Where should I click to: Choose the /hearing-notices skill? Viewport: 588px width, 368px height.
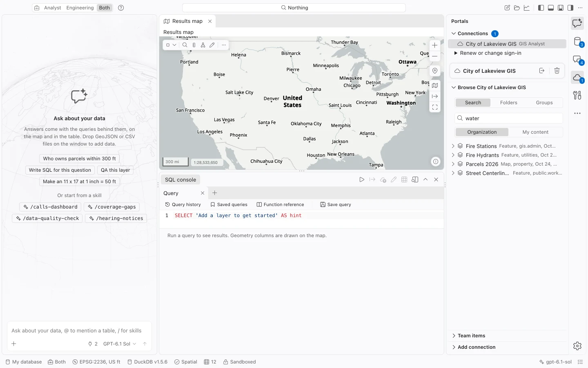click(x=116, y=218)
